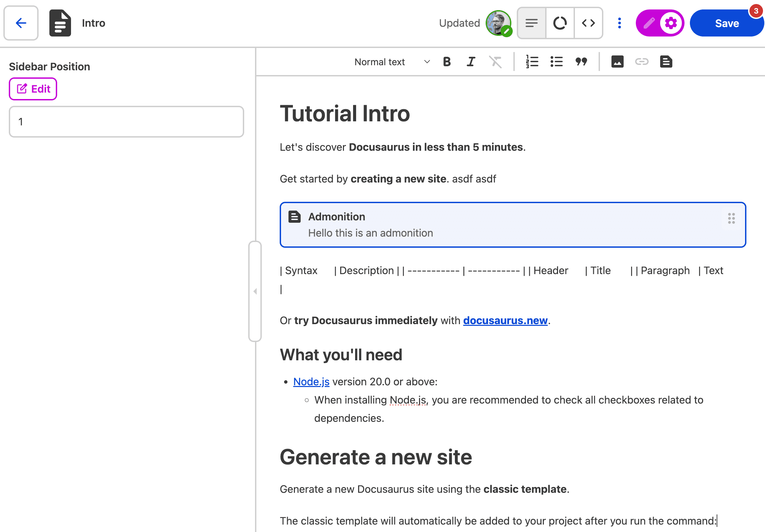Insert an image
Image resolution: width=765 pixels, height=532 pixels.
617,62
